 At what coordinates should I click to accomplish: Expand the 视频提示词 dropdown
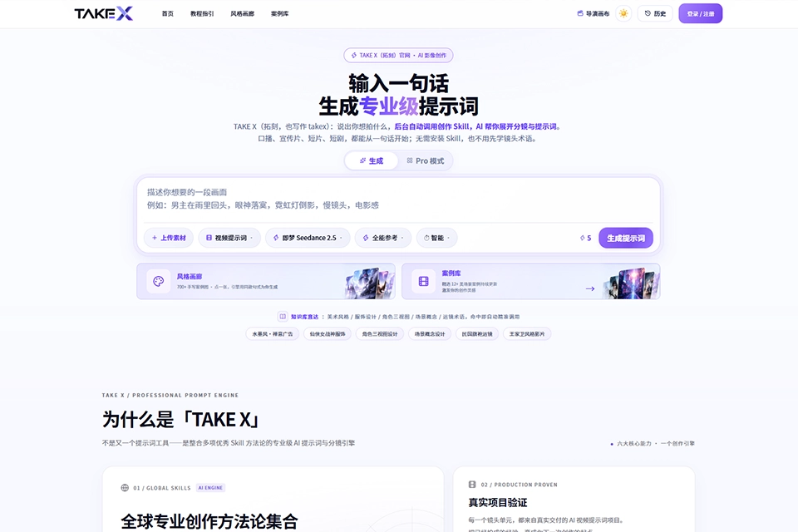(229, 238)
